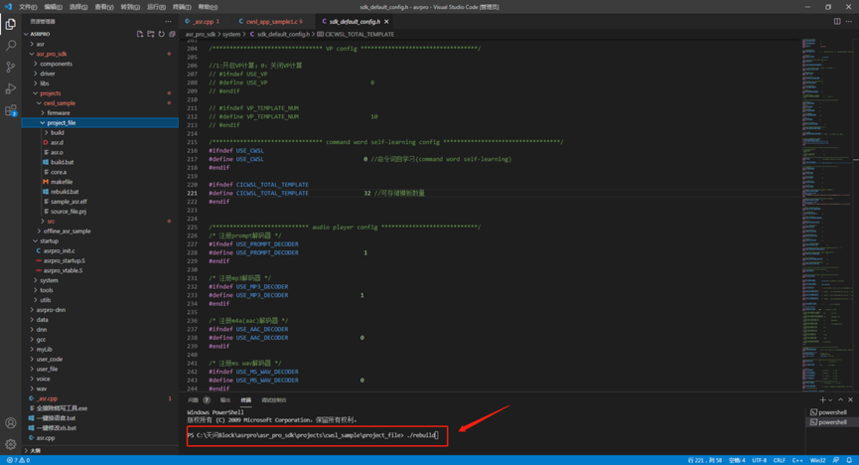Open the Run and Debug view
Viewport: 859px width, 465px height.
point(10,88)
